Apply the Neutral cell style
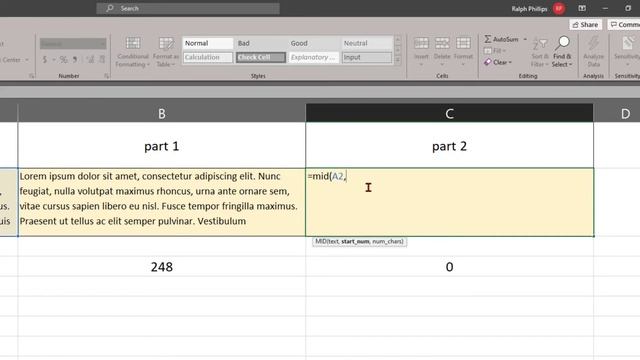 tap(367, 43)
